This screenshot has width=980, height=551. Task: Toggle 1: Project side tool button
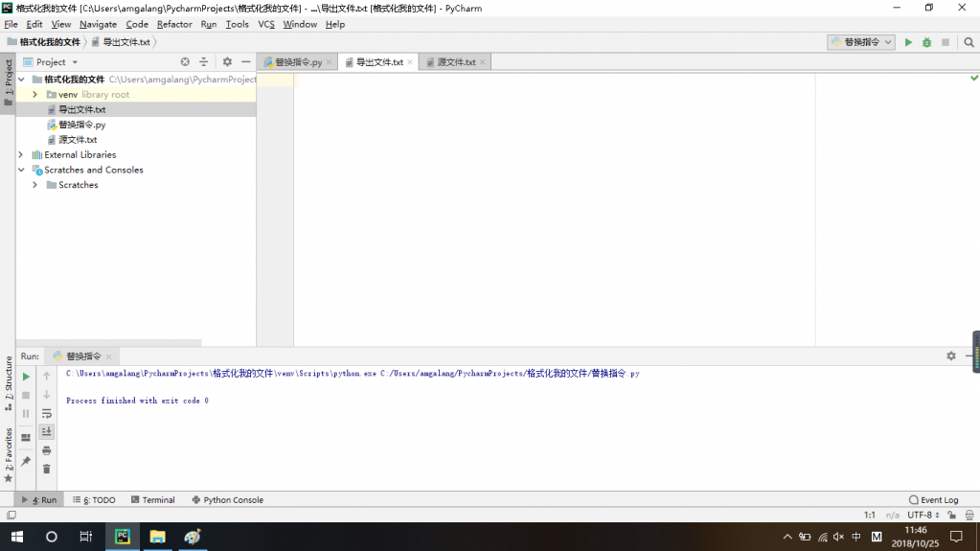pyautogui.click(x=8, y=81)
